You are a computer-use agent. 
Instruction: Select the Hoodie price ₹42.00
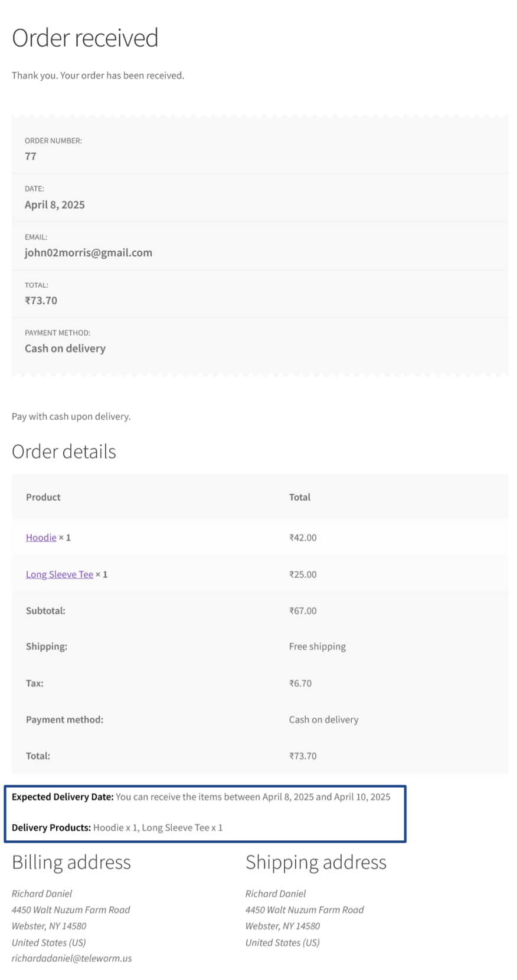tap(303, 538)
